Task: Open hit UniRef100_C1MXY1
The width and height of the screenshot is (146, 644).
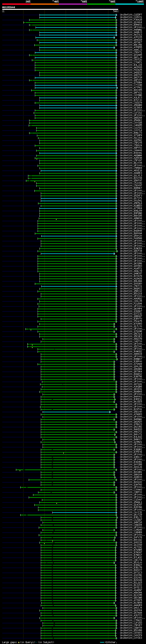Action: 131,17
